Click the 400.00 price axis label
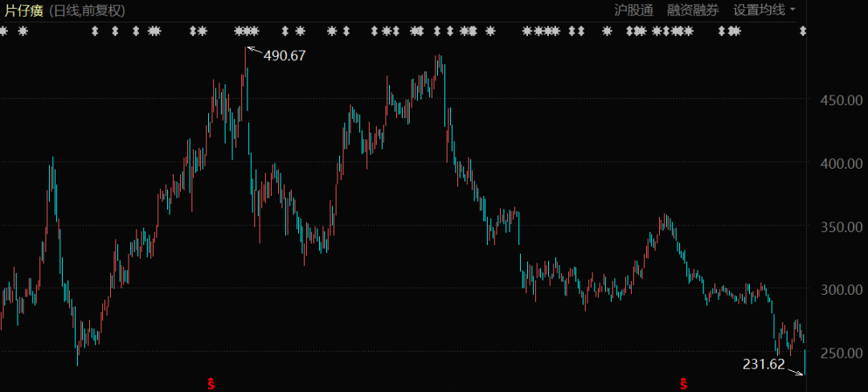 tap(837, 163)
